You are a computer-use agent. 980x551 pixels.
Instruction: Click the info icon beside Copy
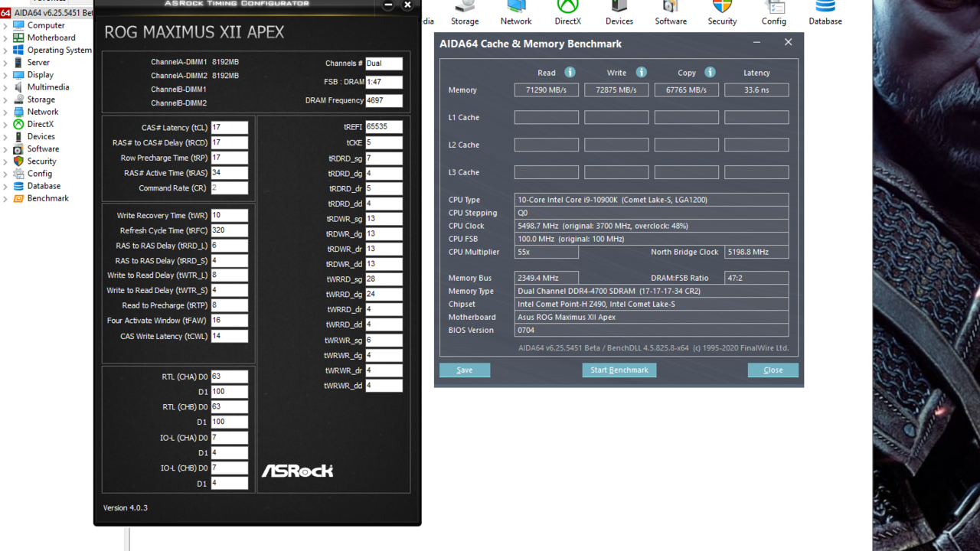(x=710, y=72)
